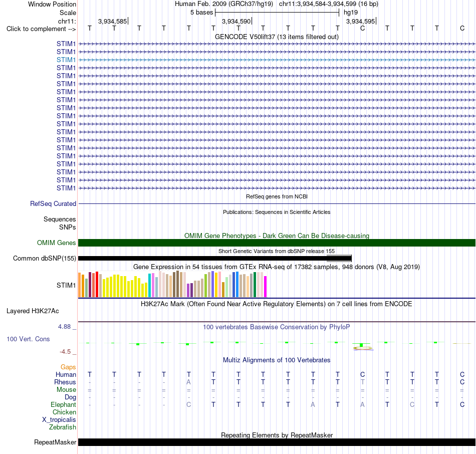Click the Sequences track label
This screenshot has height=454, width=476.
coord(60,219)
